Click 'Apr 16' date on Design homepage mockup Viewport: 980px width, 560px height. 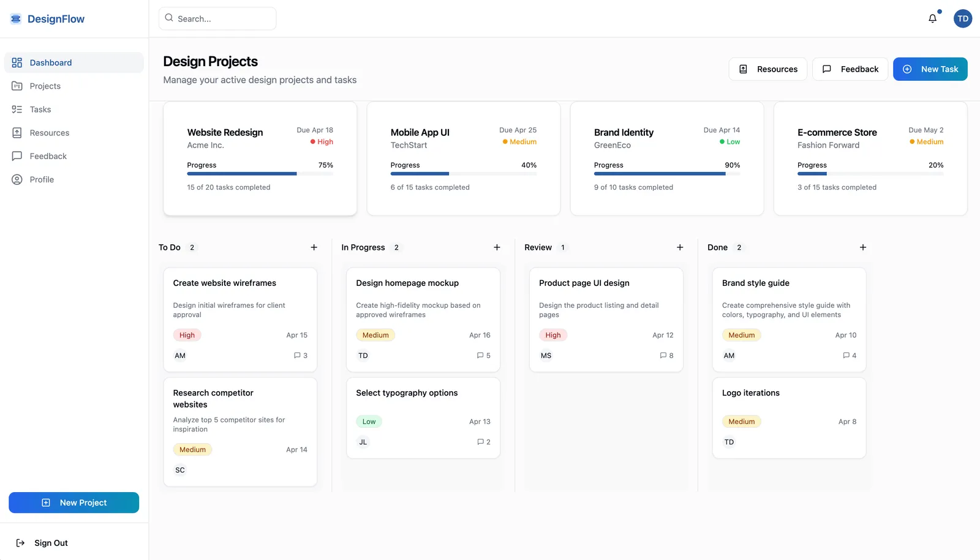pyautogui.click(x=480, y=335)
